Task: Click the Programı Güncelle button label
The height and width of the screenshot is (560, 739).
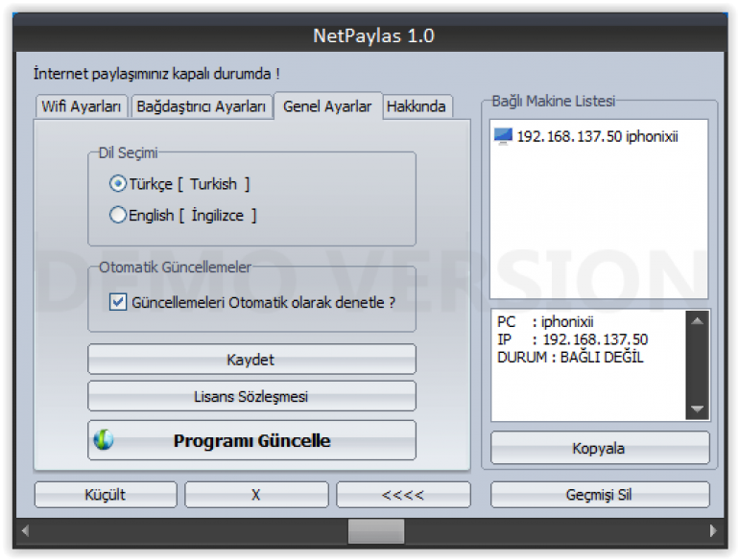Action: (252, 440)
